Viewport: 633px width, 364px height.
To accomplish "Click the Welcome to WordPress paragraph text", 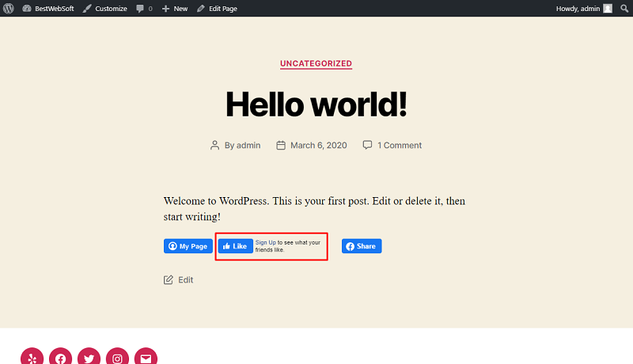I will (x=314, y=209).
